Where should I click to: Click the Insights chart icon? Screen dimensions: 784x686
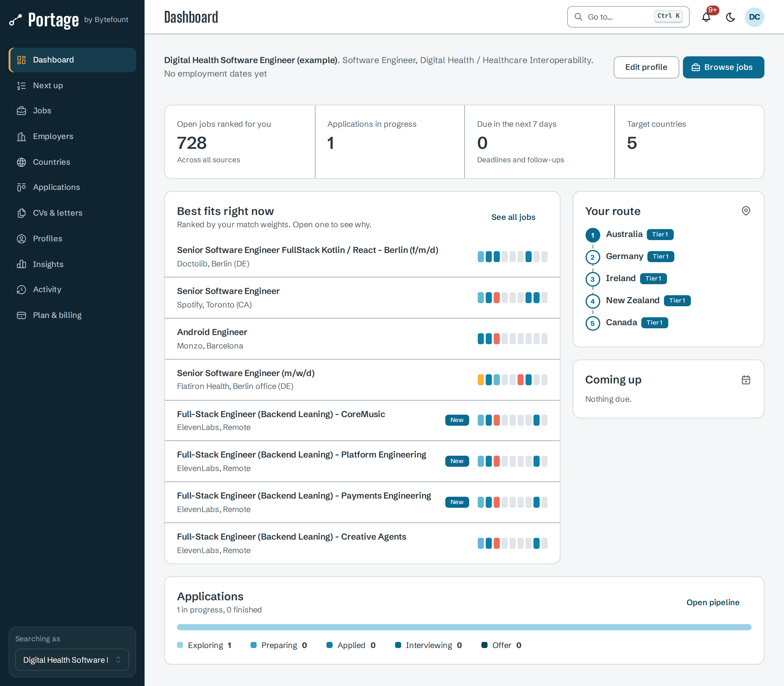click(x=21, y=264)
